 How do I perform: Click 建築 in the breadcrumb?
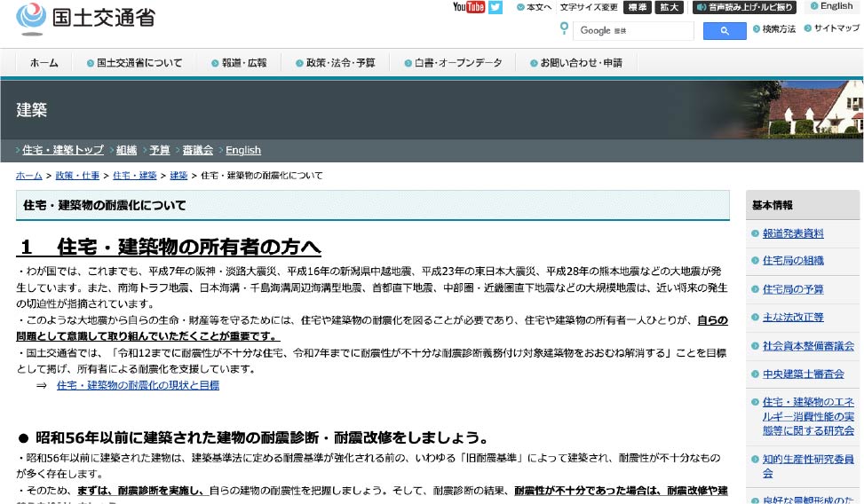pos(178,176)
